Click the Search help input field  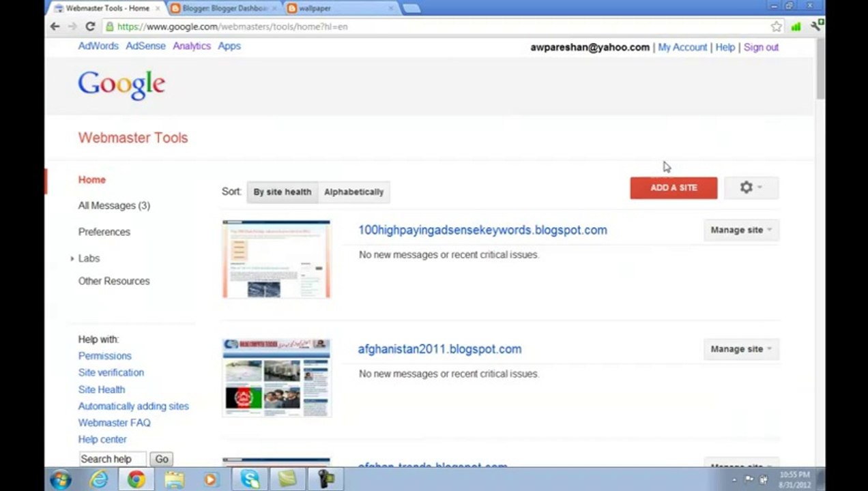tap(113, 459)
